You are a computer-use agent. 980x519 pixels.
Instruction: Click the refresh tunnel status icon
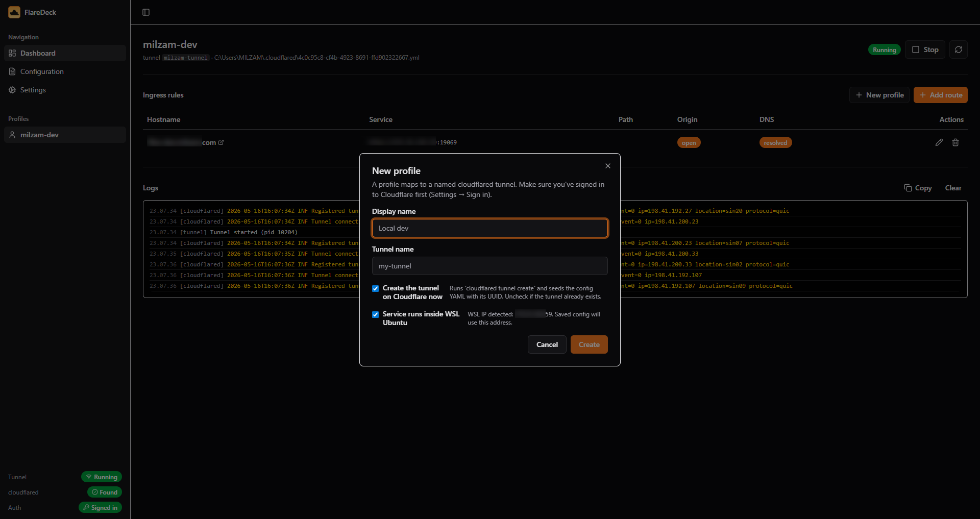click(959, 50)
